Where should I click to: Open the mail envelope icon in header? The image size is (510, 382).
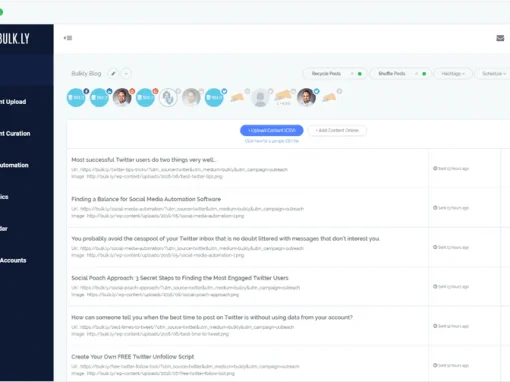tap(500, 38)
